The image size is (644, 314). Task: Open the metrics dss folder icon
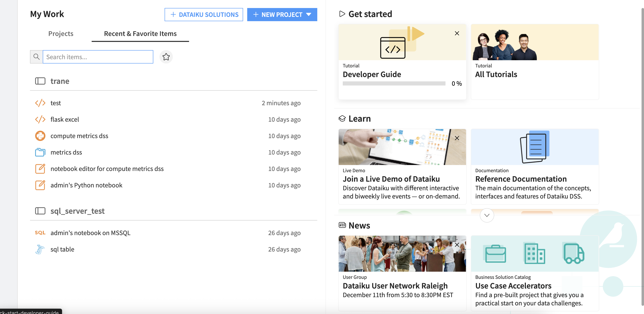40,152
